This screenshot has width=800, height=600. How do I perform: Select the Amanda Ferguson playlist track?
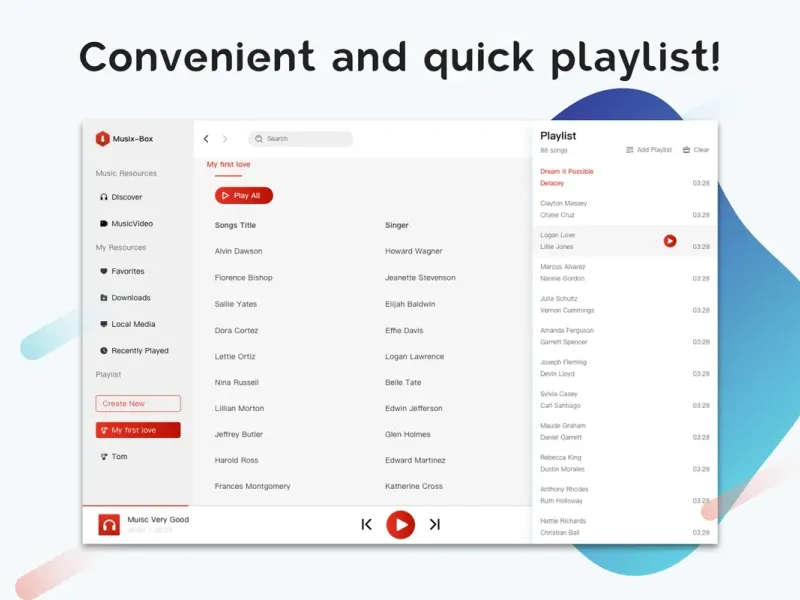(624, 336)
